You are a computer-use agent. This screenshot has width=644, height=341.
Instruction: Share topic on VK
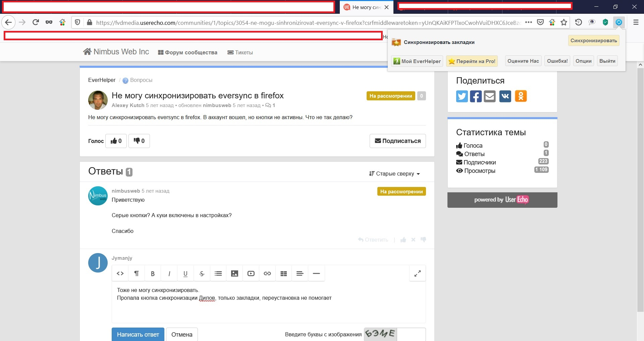click(505, 96)
